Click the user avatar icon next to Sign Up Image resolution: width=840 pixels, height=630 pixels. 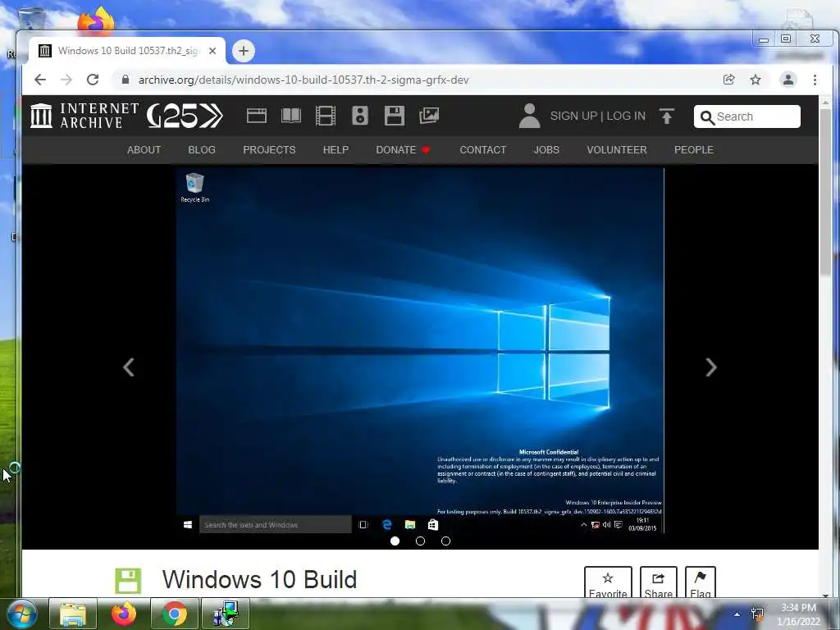529,116
